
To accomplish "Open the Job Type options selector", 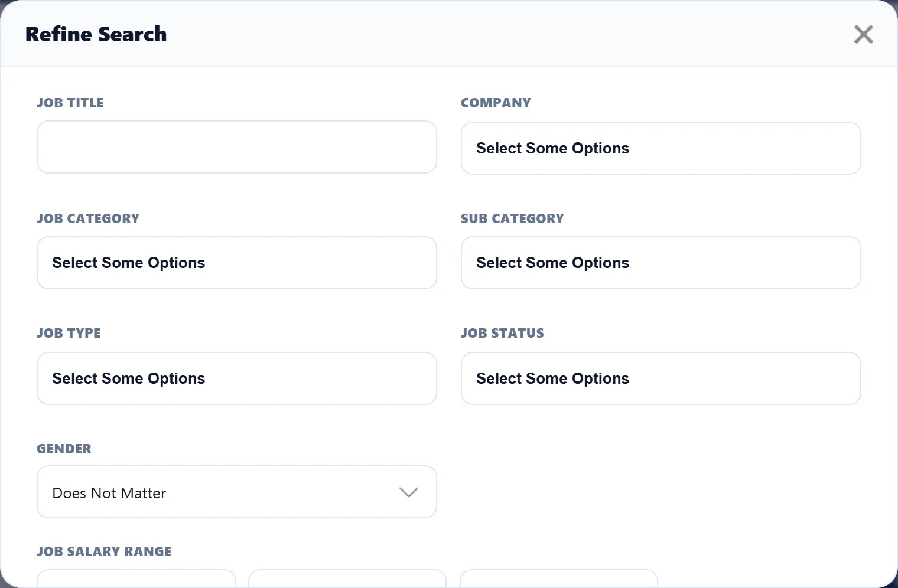I will 237,378.
